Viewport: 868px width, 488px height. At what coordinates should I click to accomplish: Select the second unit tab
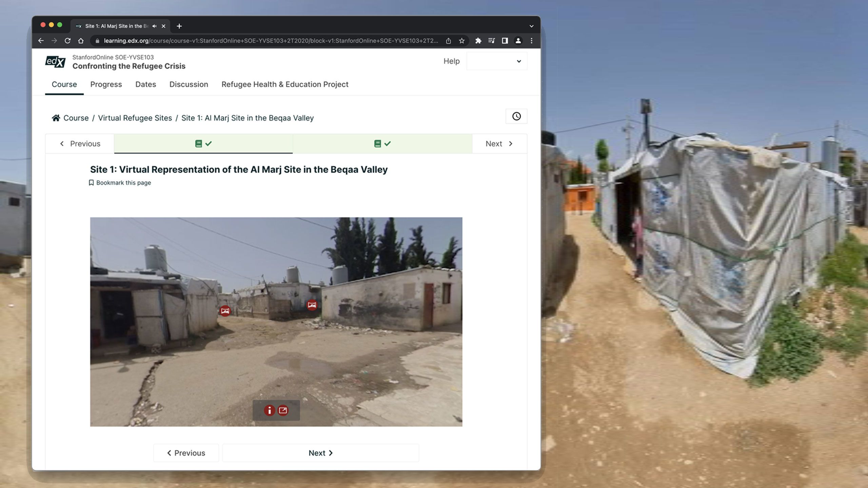pyautogui.click(x=382, y=144)
